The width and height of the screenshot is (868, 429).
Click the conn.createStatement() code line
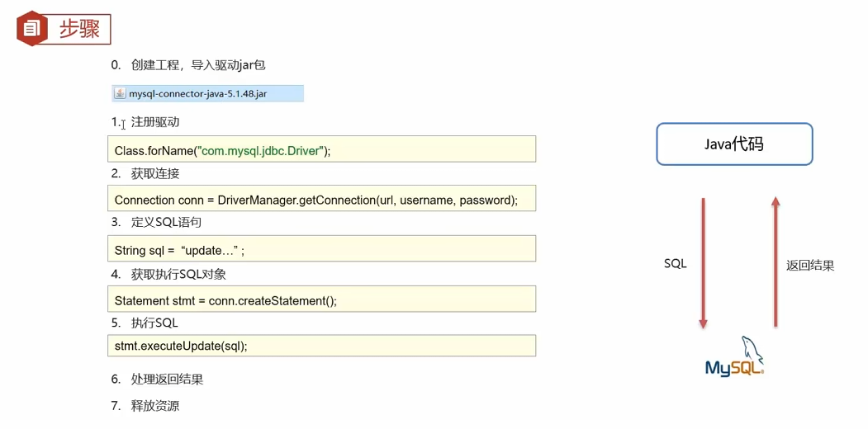[x=321, y=299]
